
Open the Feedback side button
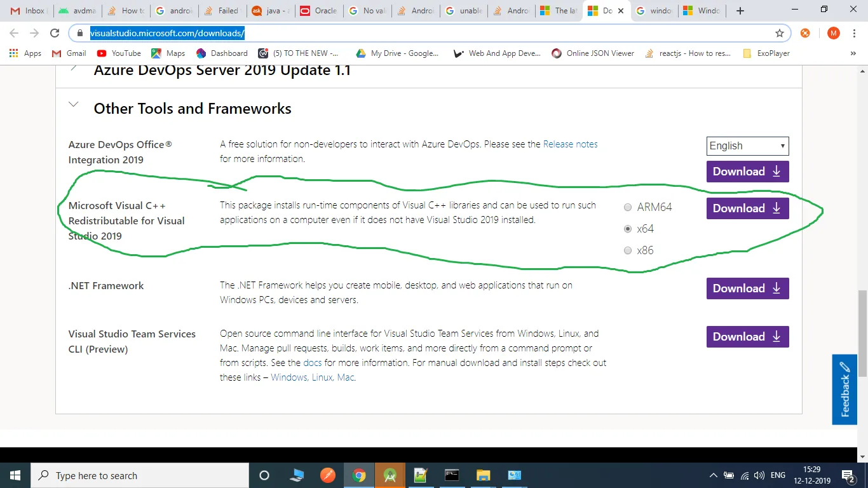point(844,390)
